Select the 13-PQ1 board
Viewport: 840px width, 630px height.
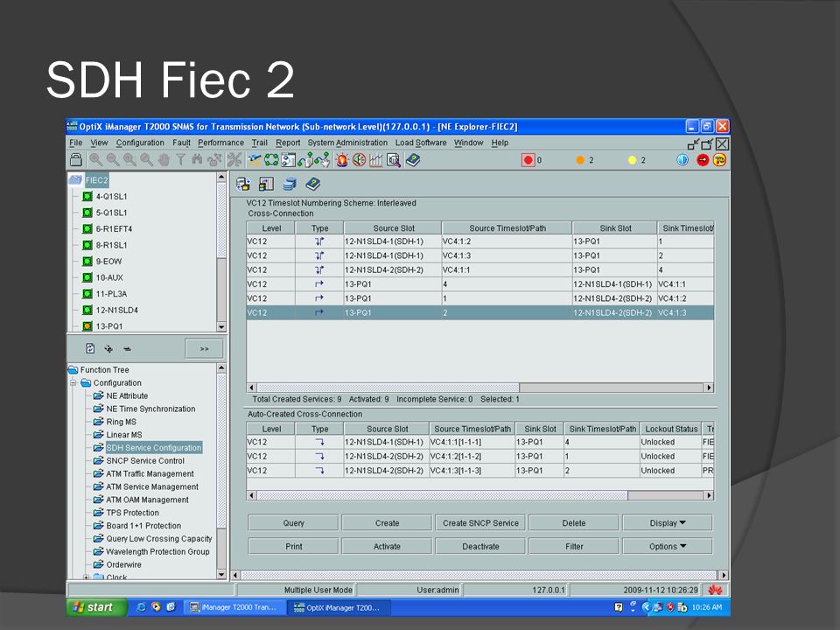click(x=109, y=326)
